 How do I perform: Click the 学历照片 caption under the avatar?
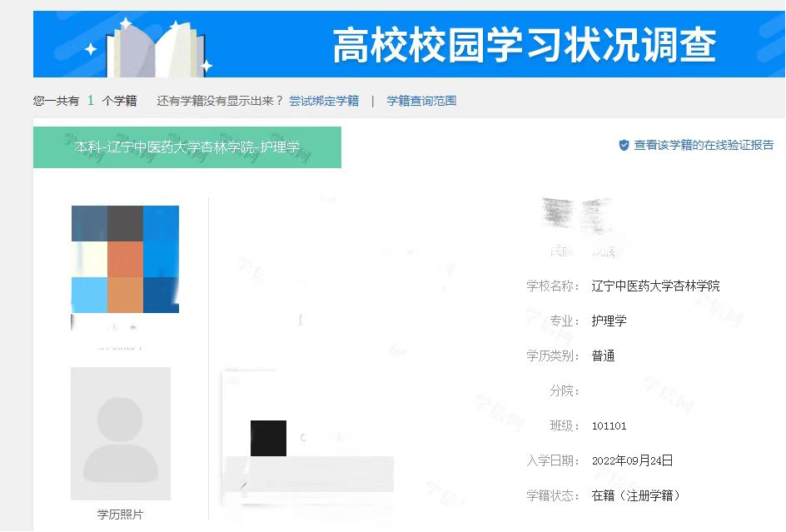120,515
